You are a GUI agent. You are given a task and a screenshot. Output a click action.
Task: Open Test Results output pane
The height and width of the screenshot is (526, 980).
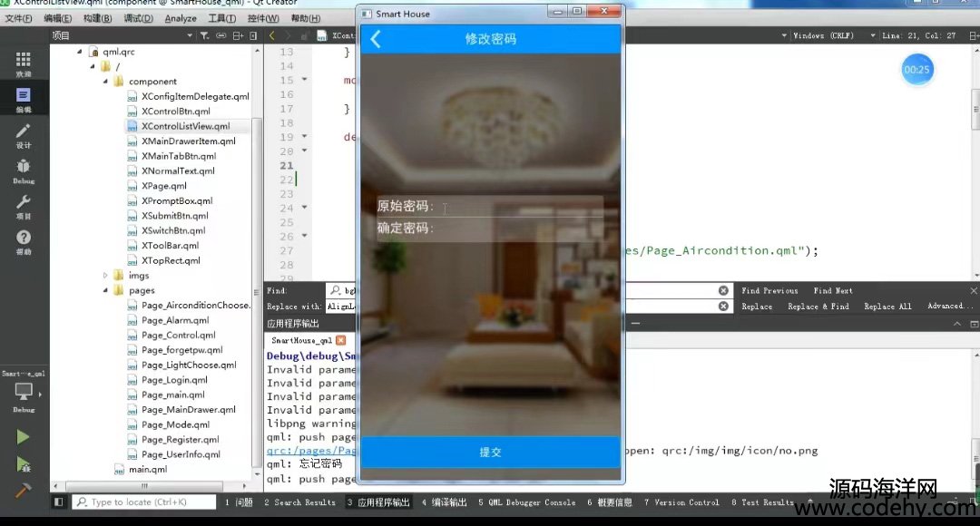point(762,502)
